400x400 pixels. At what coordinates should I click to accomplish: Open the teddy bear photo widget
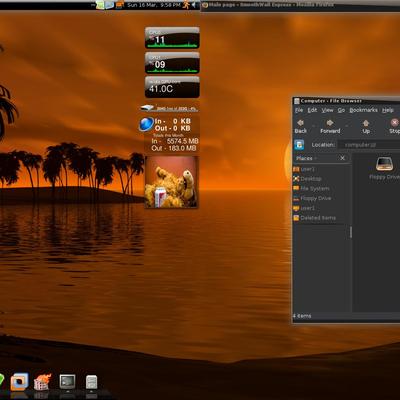pos(172,182)
